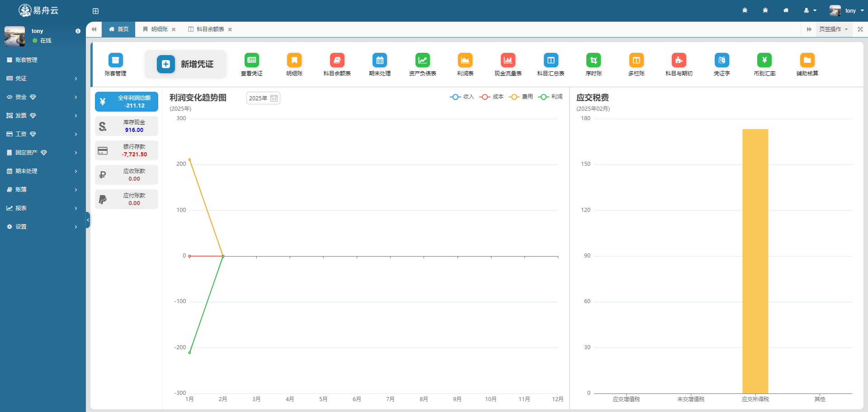Image resolution: width=868 pixels, height=412 pixels.
Task: Click the info icon beside tony in sidebar
Action: coord(78,31)
